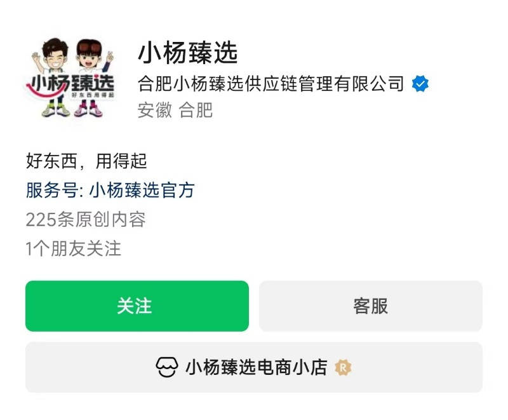Follow the account with 关注 button
The width and height of the screenshot is (508, 420).
(x=137, y=306)
